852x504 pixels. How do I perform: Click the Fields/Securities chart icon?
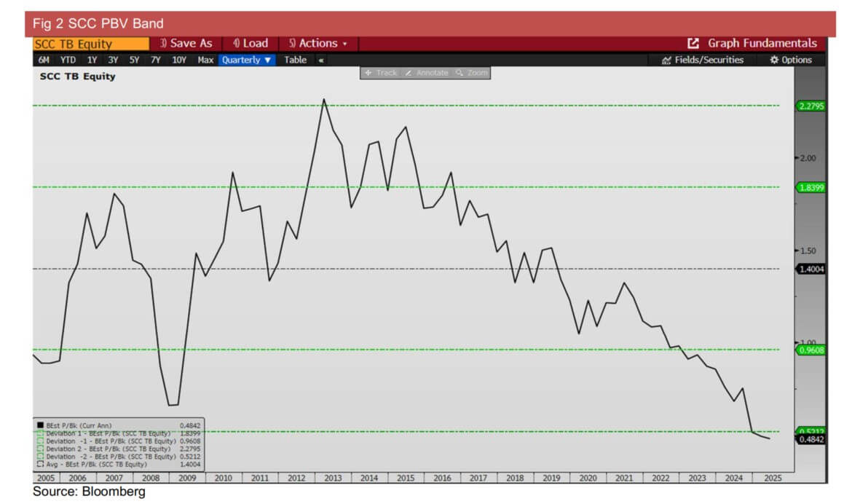point(666,60)
